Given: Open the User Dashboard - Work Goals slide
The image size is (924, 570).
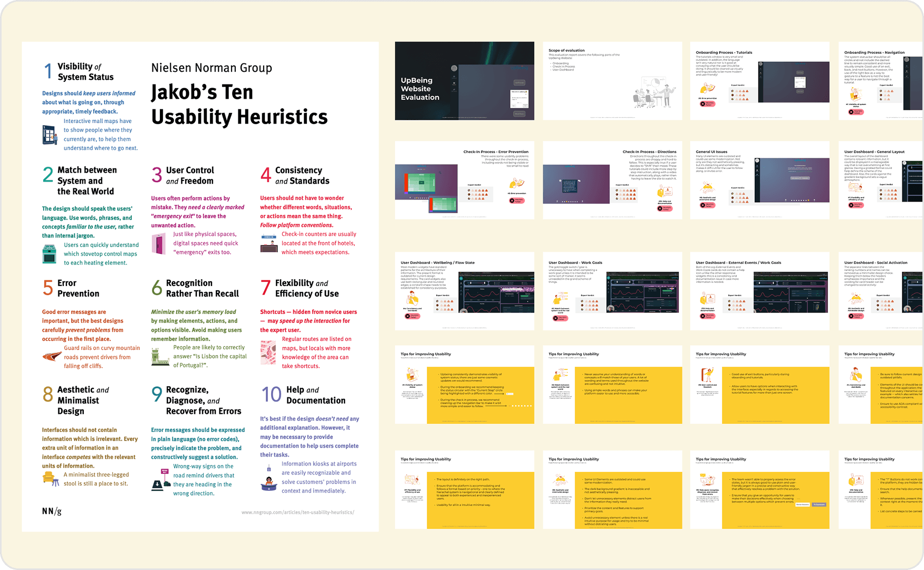Looking at the screenshot, I should tap(612, 291).
